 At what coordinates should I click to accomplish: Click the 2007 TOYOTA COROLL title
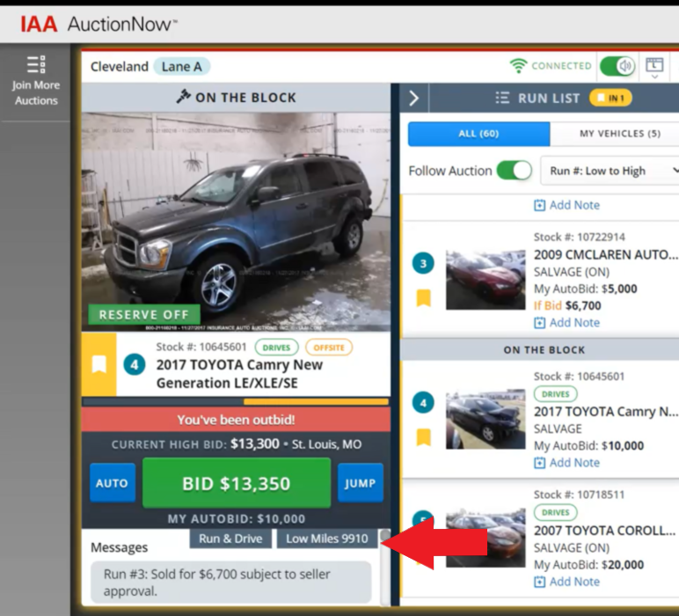604,531
